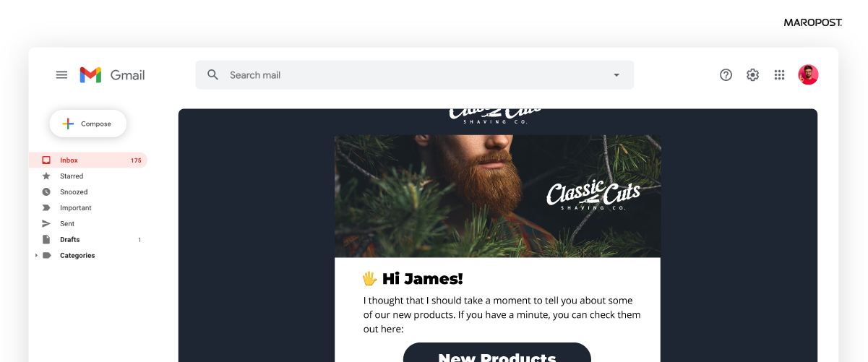The height and width of the screenshot is (362, 868).
Task: Open the Drafts folder
Action: (x=88, y=240)
